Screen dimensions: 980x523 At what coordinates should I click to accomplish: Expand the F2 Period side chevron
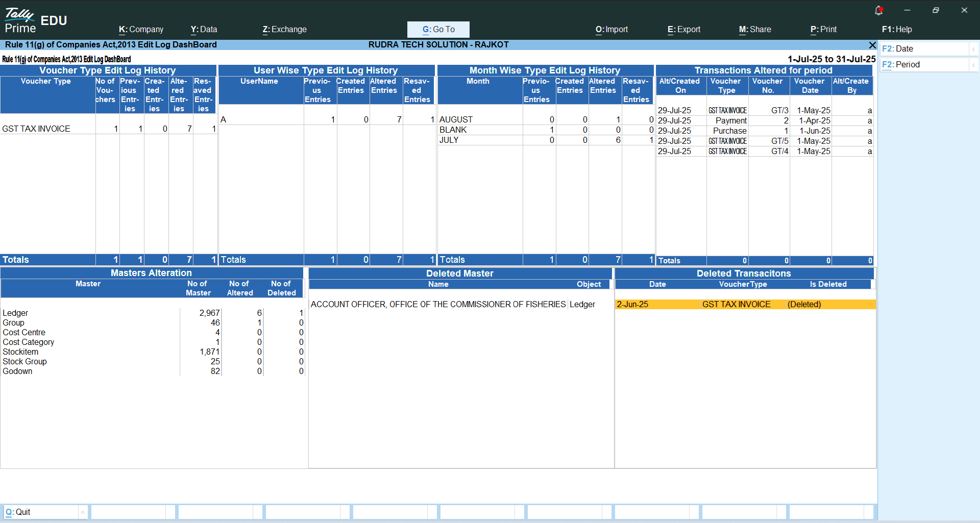[x=973, y=65]
